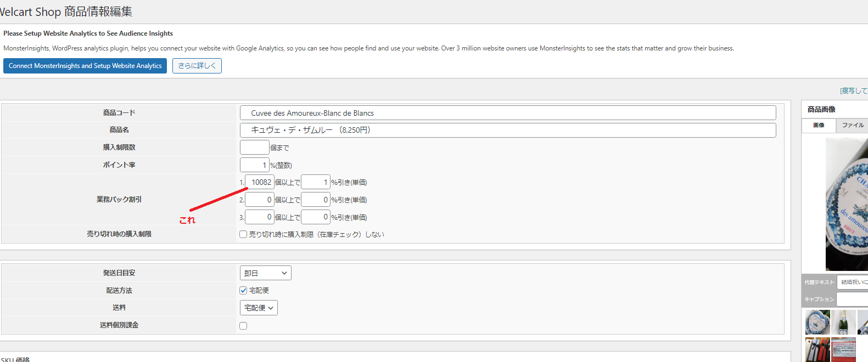The width and height of the screenshot is (868, 362).
Task: Select the champagne bottle thumbnail
Action: click(x=843, y=322)
